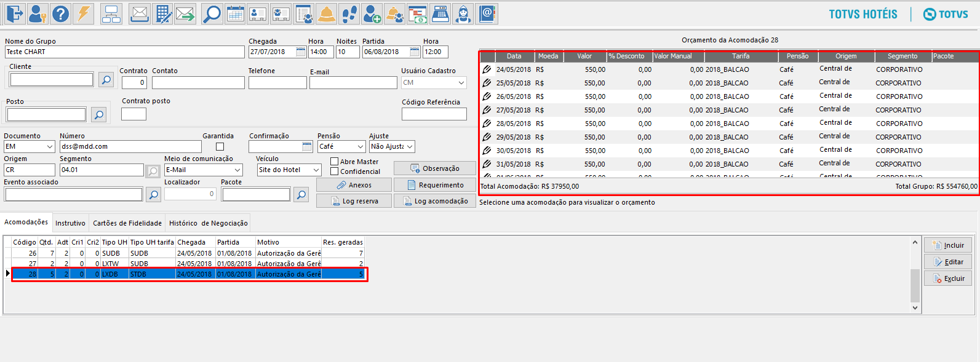Open the hierarchy diagram toolbar icon

point(111,14)
